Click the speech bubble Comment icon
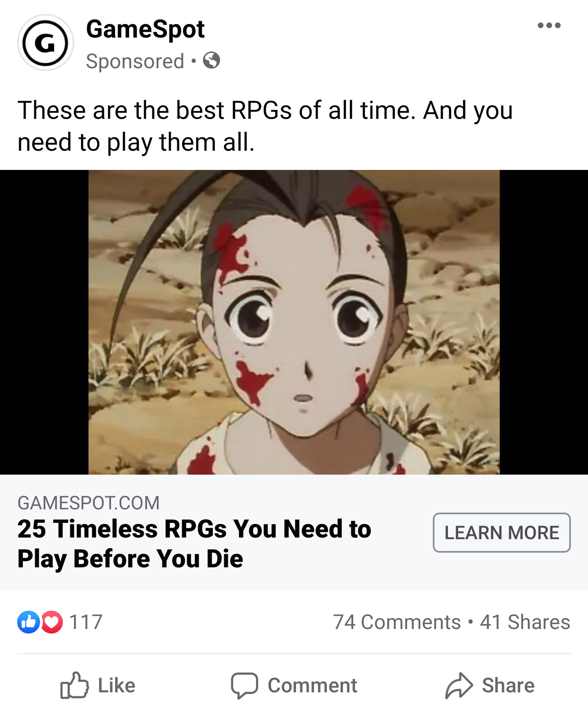Image resolution: width=588 pixels, height=705 pixels. pyautogui.click(x=244, y=685)
